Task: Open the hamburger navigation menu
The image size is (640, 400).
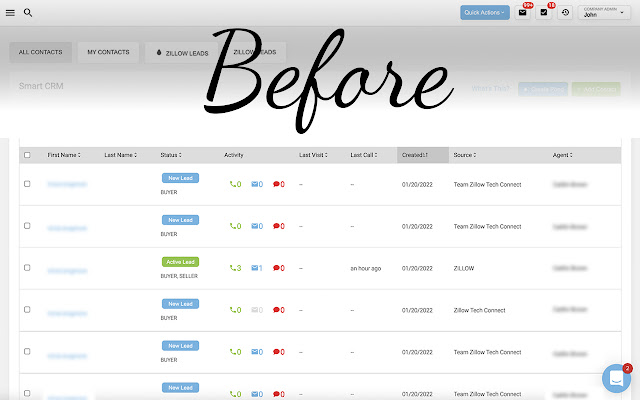Action: coord(10,13)
